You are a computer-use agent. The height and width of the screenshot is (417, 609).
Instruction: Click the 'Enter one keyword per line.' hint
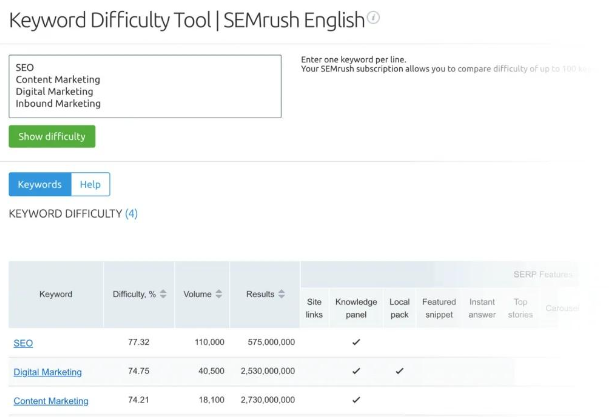353,59
